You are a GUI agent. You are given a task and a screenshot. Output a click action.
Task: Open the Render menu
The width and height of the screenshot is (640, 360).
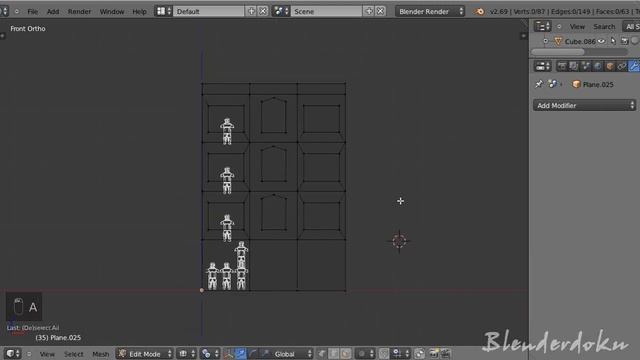[x=79, y=11]
